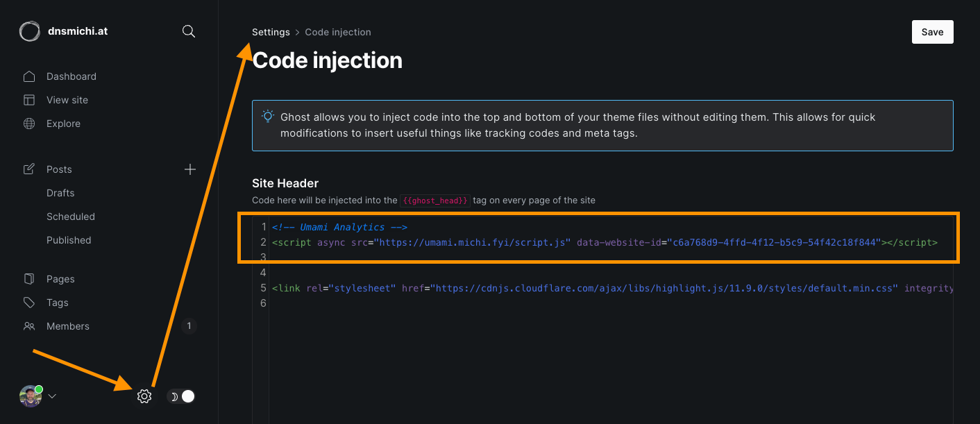The width and height of the screenshot is (980, 424).
Task: Click the user avatar thumbnail
Action: [30, 396]
